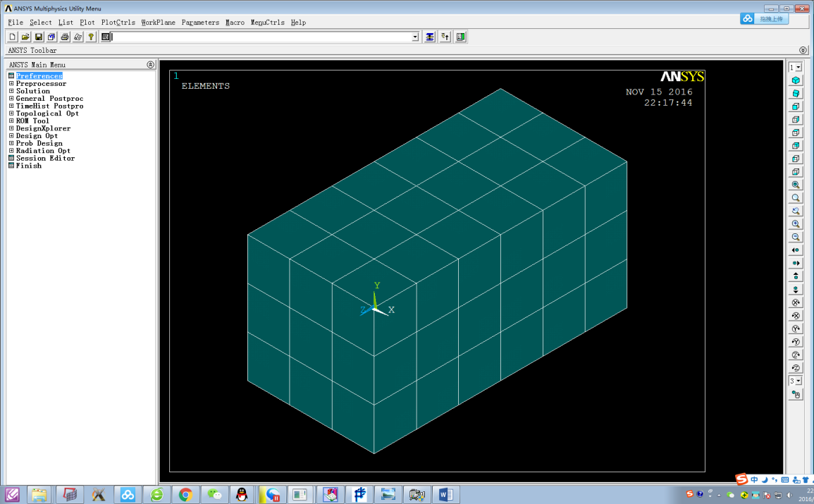The image size is (814, 504).
Task: Click into the command input field
Action: point(261,37)
